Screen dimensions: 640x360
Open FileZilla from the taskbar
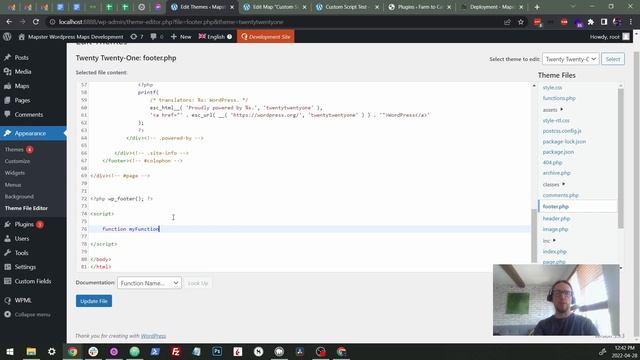(176, 351)
